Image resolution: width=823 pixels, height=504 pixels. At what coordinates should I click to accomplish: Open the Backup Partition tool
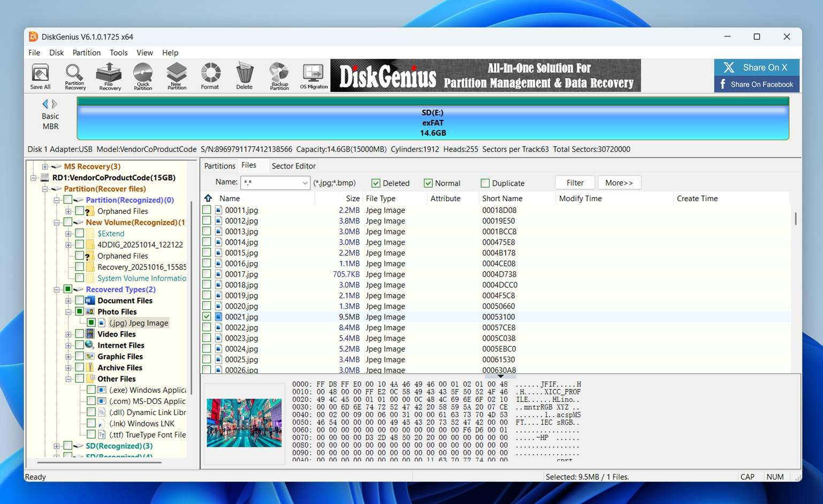click(x=278, y=75)
